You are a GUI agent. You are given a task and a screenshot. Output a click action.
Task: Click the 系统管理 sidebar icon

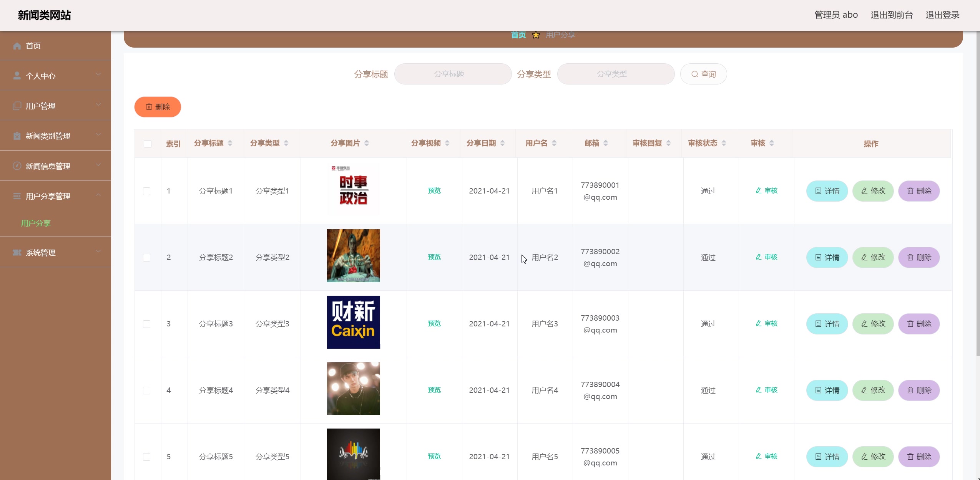pos(17,253)
